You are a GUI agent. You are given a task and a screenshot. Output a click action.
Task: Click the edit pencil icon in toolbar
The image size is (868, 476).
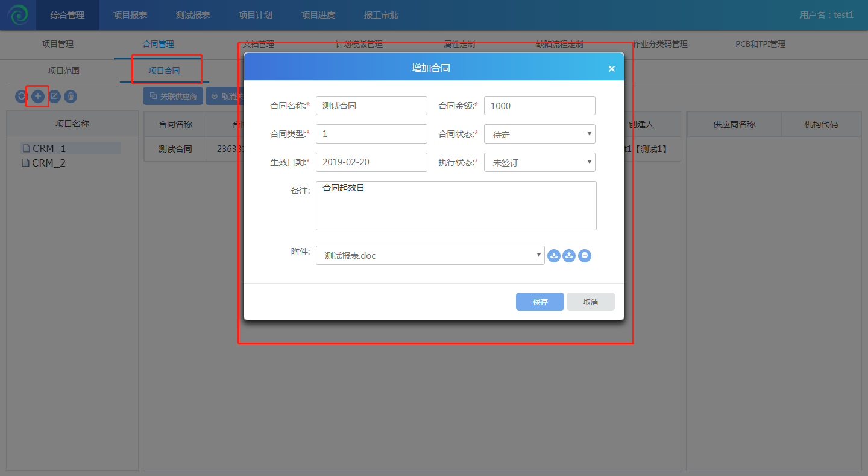[x=54, y=96]
